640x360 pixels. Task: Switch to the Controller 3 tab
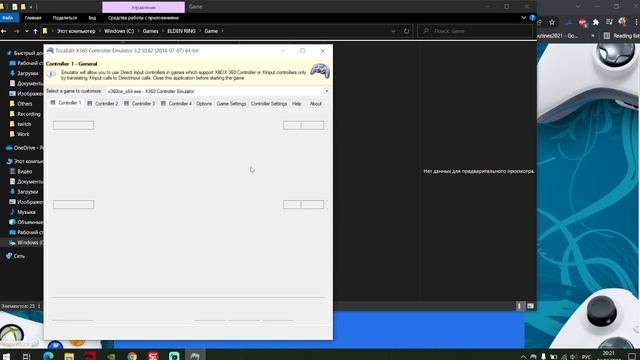click(x=140, y=104)
